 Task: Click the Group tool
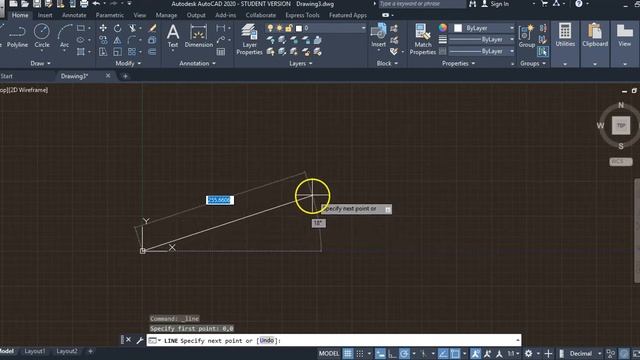[x=527, y=36]
